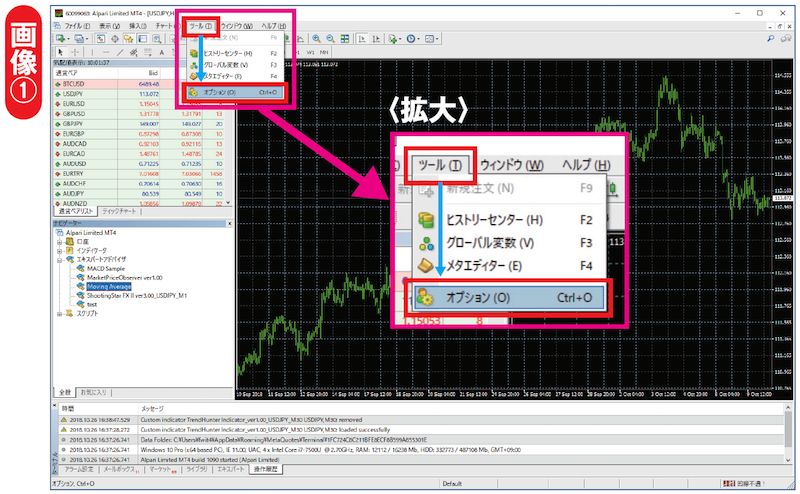Open the New Chart dropdown arrow
The image size is (800, 494).
point(68,39)
